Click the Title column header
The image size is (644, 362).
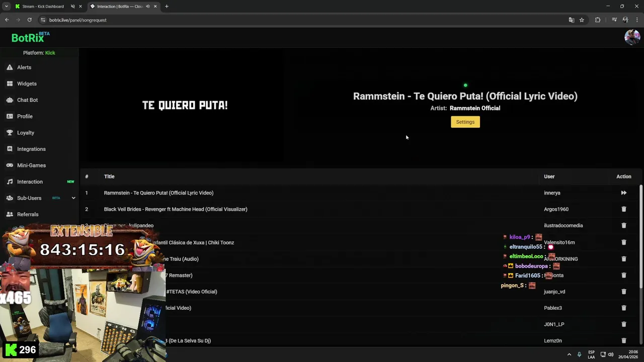[109, 176]
